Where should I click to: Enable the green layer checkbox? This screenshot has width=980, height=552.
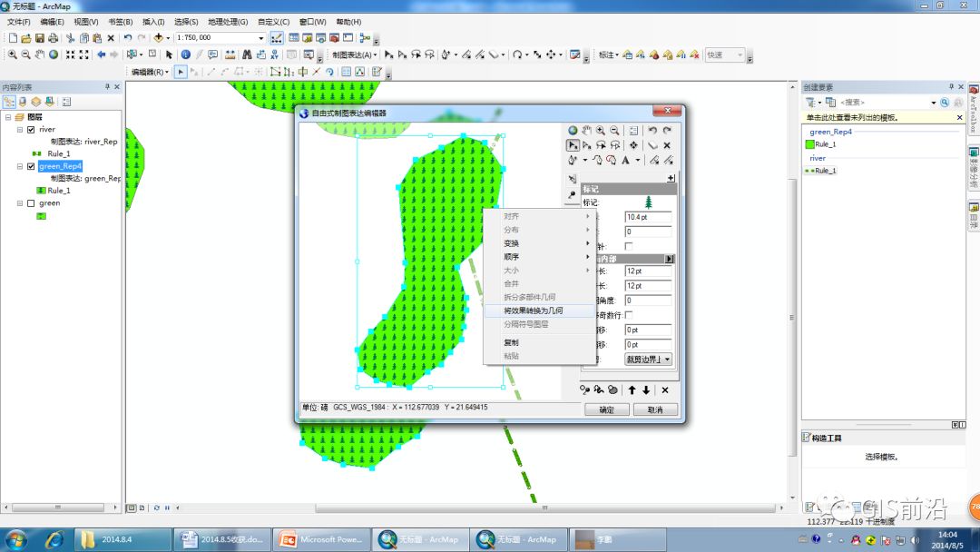31,203
